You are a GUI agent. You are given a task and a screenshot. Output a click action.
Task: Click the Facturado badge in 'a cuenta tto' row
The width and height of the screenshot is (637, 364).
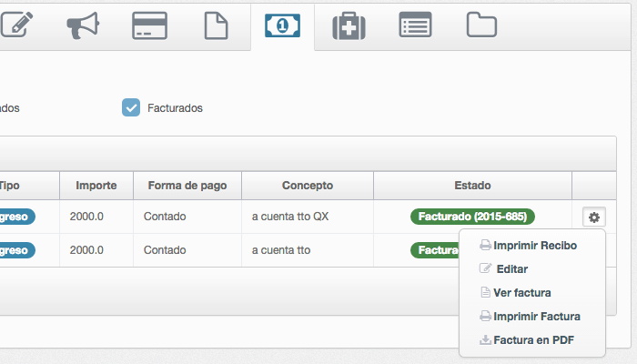click(x=435, y=250)
